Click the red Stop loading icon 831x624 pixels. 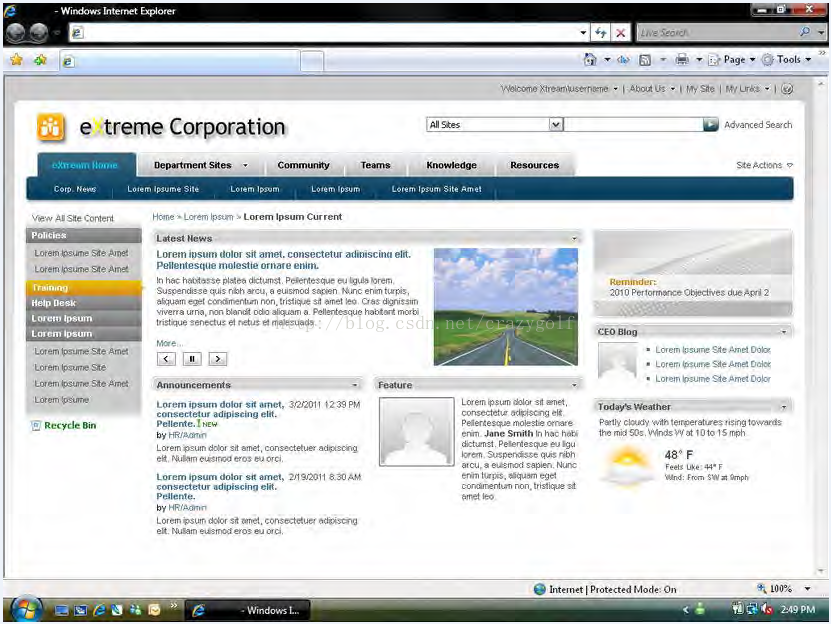click(x=621, y=33)
